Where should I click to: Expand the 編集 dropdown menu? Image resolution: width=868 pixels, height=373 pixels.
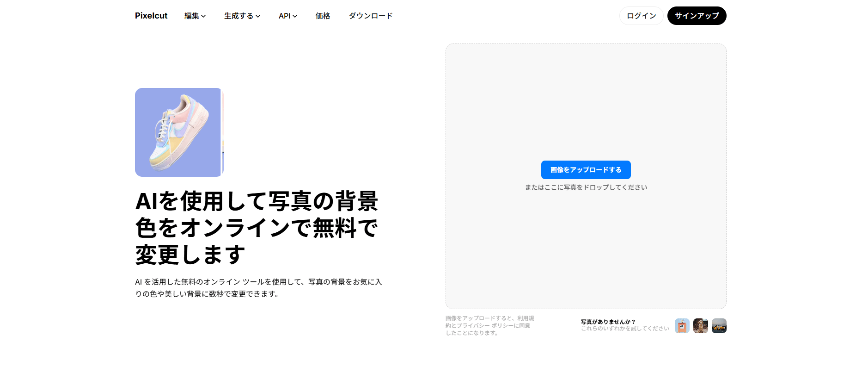click(x=195, y=16)
